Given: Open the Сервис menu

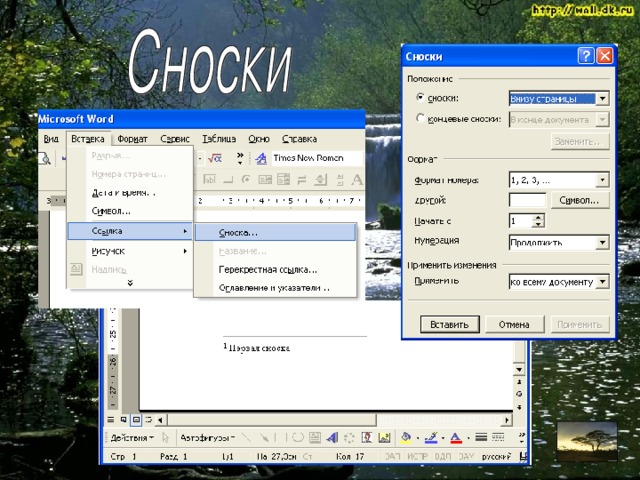Looking at the screenshot, I should (x=175, y=139).
